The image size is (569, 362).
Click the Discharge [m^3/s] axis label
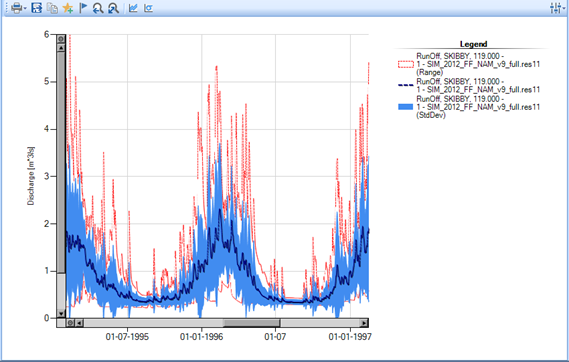click(x=31, y=176)
